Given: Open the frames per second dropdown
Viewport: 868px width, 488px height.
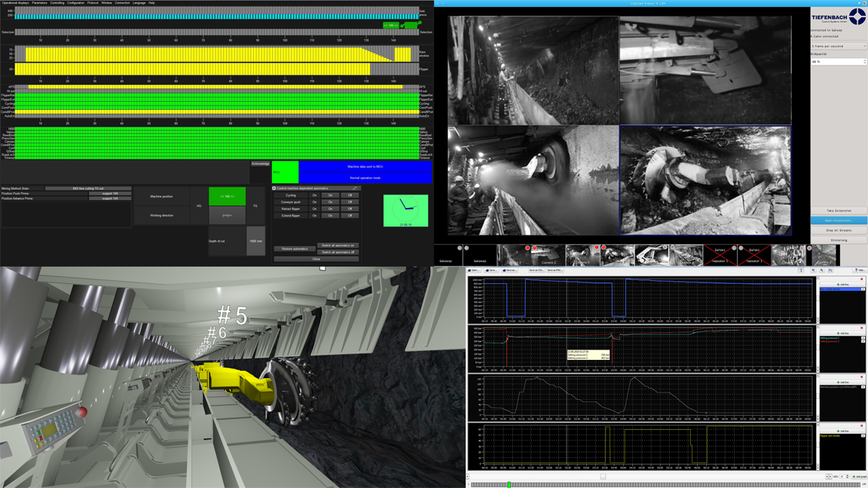Looking at the screenshot, I should pyautogui.click(x=838, y=46).
